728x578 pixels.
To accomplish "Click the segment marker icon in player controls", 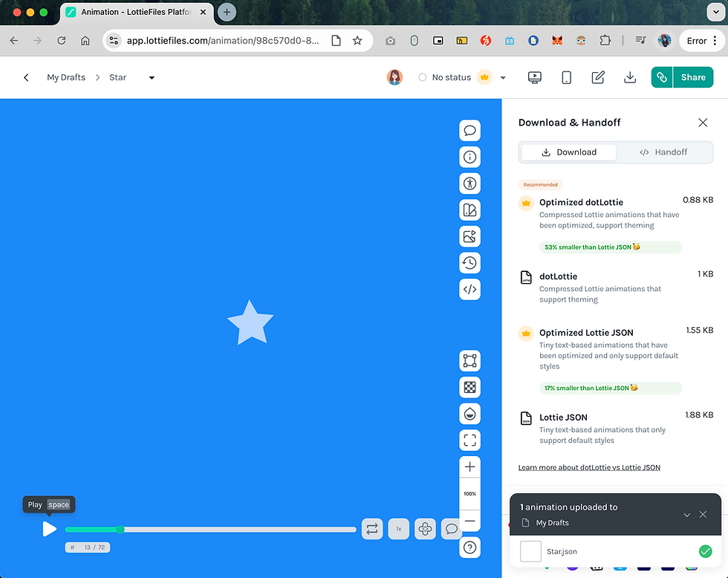I will coord(425,529).
